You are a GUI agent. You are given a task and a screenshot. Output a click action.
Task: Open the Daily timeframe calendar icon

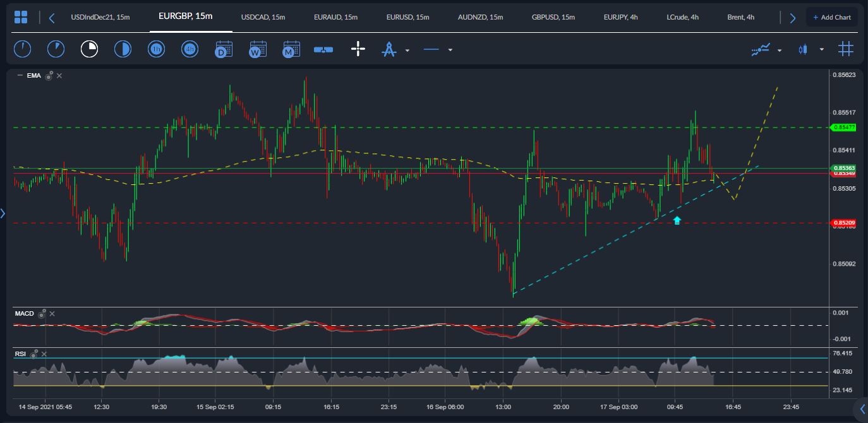pyautogui.click(x=223, y=49)
